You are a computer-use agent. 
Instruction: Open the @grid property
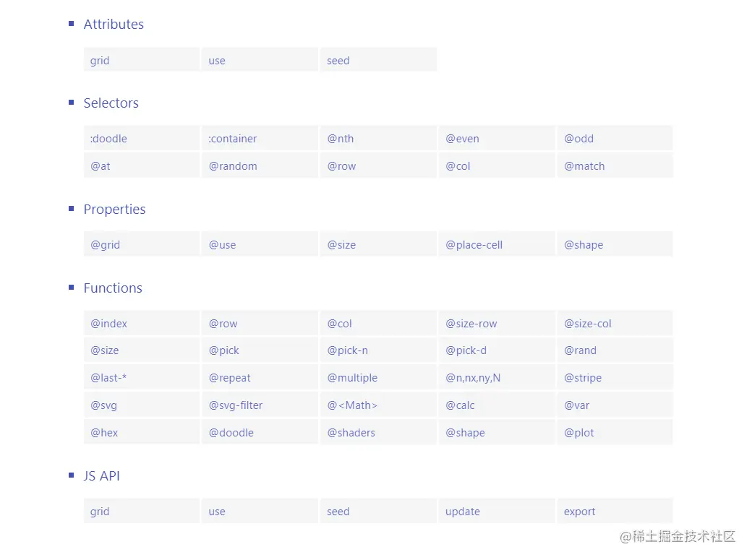(142, 244)
